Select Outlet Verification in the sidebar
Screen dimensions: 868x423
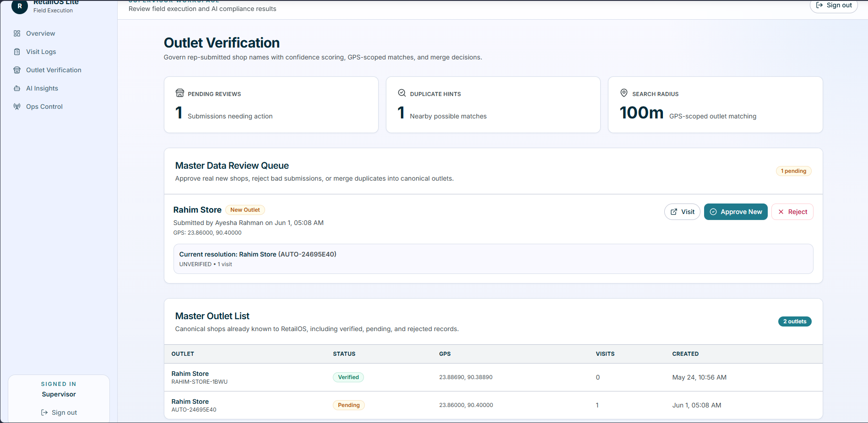point(59,70)
